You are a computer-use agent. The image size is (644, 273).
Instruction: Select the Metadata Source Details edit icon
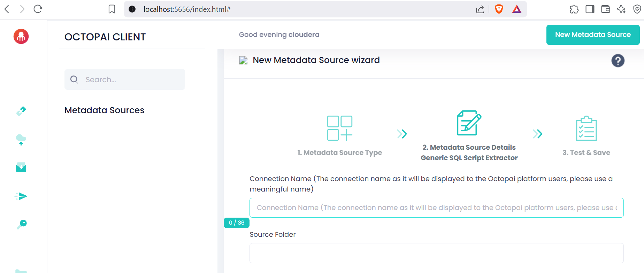(x=469, y=123)
